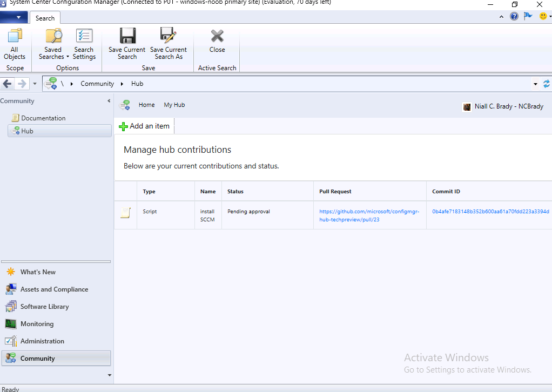
Task: Open the help question mark icon
Action: point(514,16)
